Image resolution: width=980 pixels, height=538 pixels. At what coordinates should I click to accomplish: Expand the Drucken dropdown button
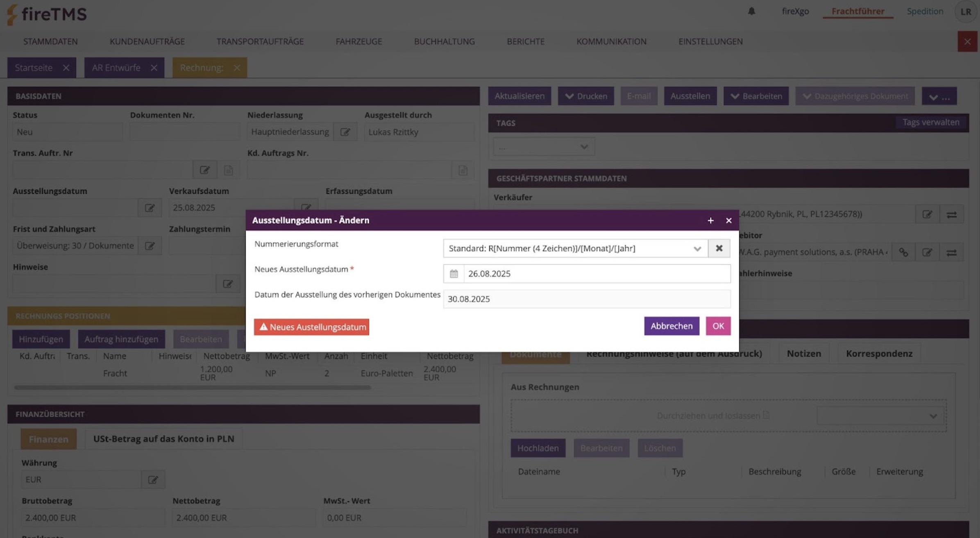click(585, 96)
